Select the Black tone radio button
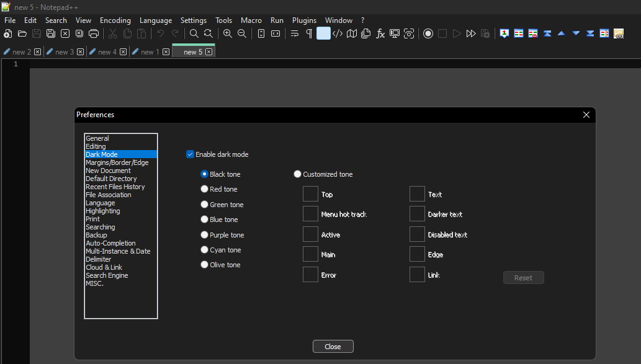This screenshot has width=641, height=364. pyautogui.click(x=204, y=174)
